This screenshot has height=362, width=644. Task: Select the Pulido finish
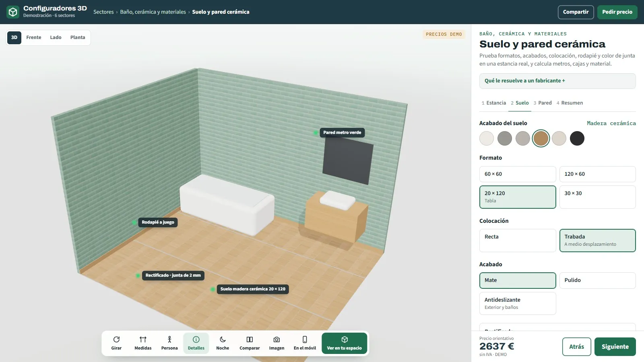click(x=597, y=280)
